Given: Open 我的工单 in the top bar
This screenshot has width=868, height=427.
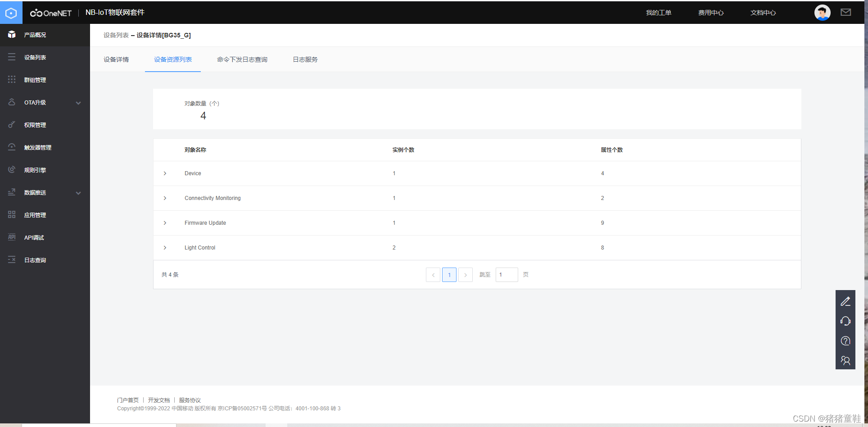Looking at the screenshot, I should pos(659,13).
